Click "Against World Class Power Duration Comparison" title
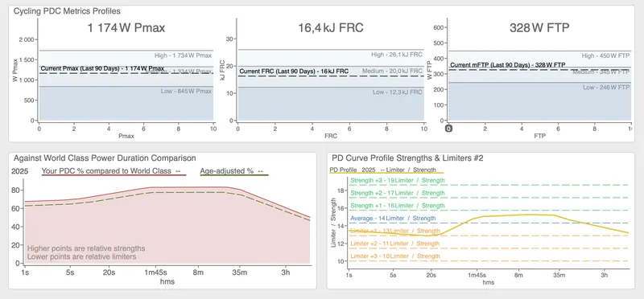This screenshot has height=299, width=644. click(105, 158)
